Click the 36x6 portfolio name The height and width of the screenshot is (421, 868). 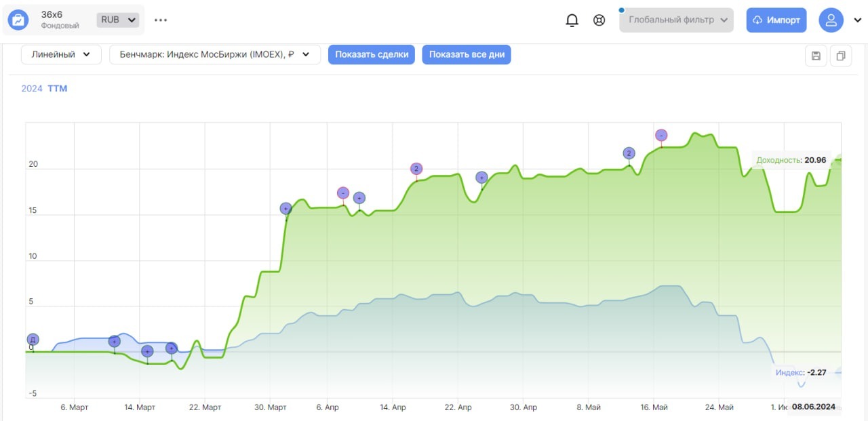tap(52, 14)
